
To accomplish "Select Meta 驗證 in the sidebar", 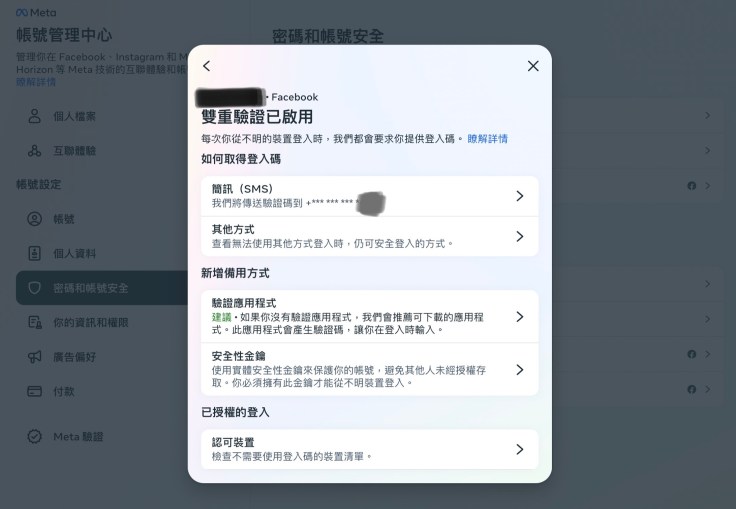I will [78, 437].
